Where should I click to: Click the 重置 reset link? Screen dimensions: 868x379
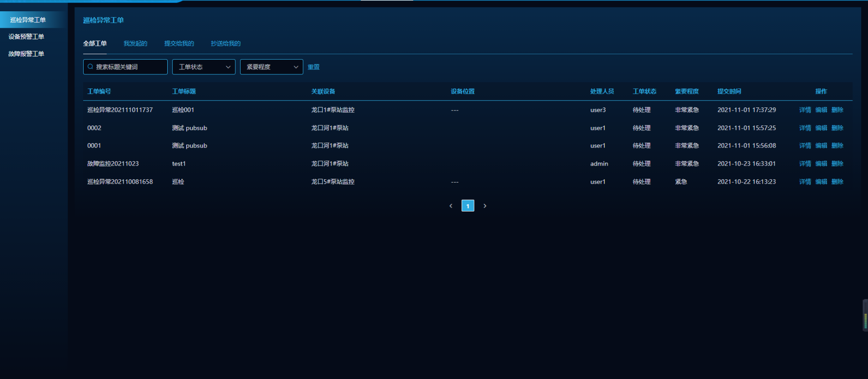[313, 67]
